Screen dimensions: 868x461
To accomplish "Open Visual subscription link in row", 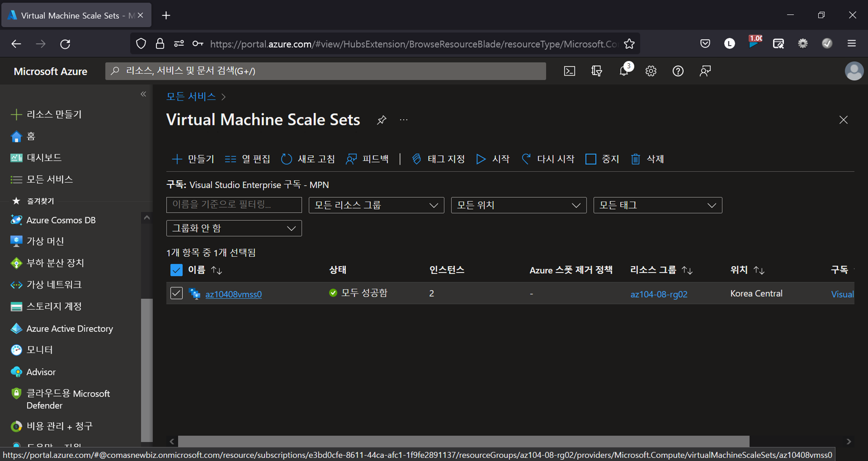I will [842, 294].
